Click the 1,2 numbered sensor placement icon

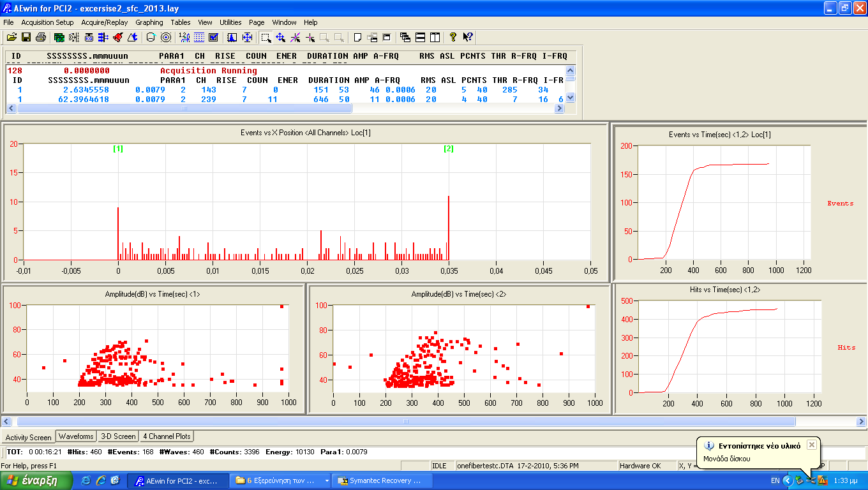184,37
